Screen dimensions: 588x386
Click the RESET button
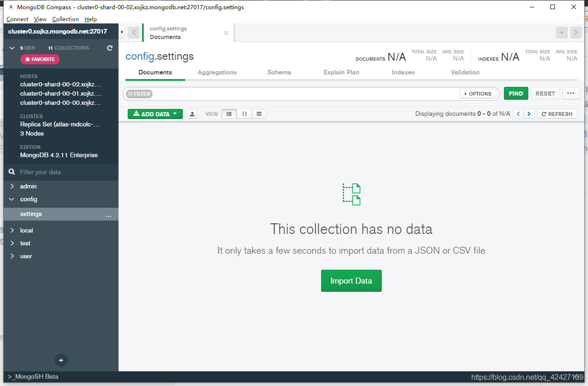coord(545,93)
